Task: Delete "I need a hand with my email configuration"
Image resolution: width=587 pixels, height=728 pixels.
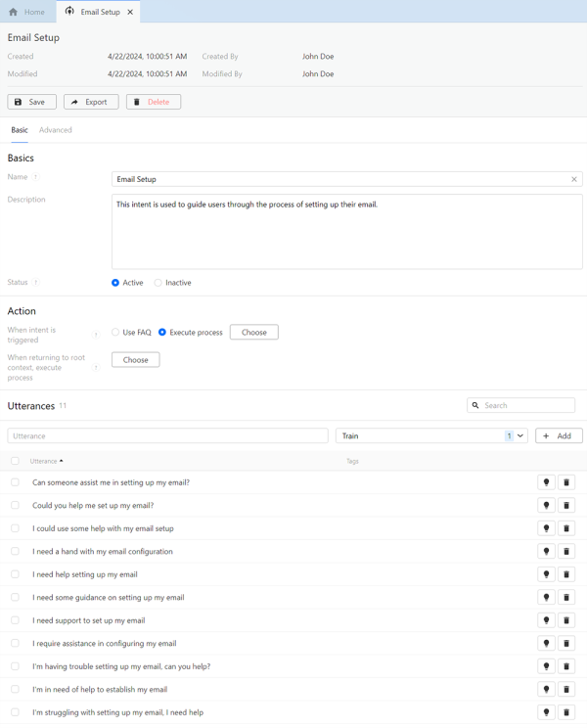Action: 566,551
